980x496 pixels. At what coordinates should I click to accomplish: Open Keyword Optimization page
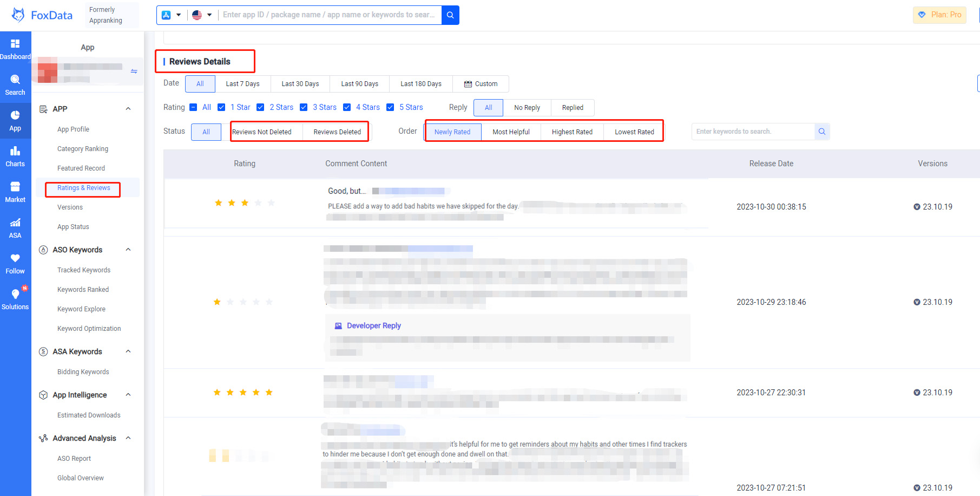coord(89,329)
